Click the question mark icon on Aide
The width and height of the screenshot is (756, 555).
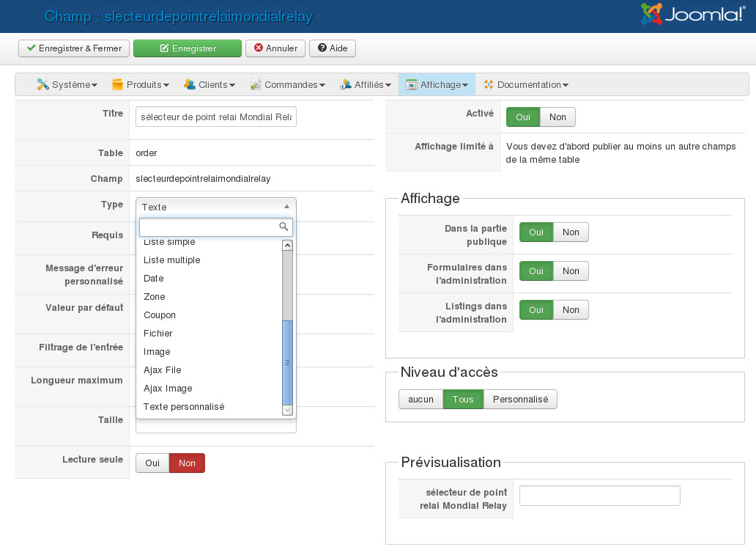tap(322, 48)
